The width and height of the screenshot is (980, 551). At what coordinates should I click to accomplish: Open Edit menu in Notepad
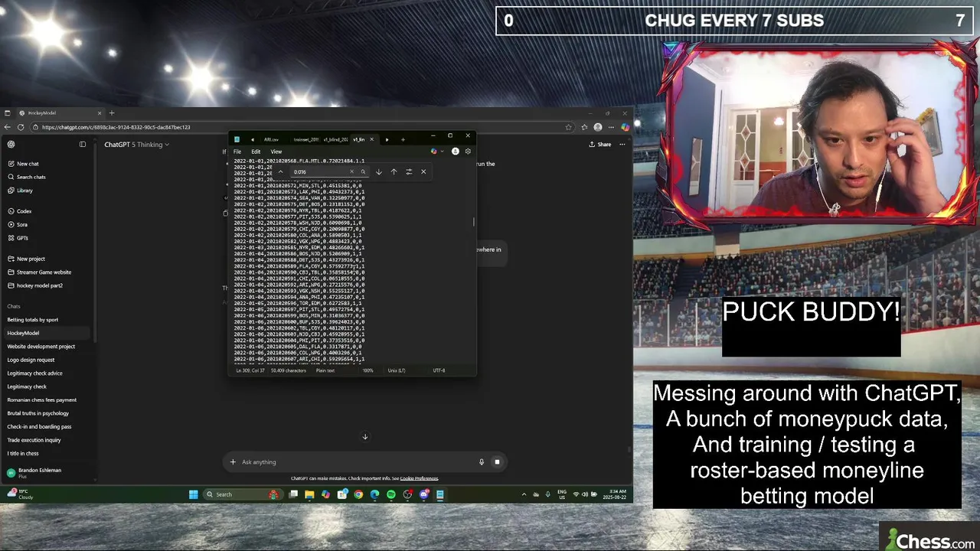pyautogui.click(x=256, y=152)
